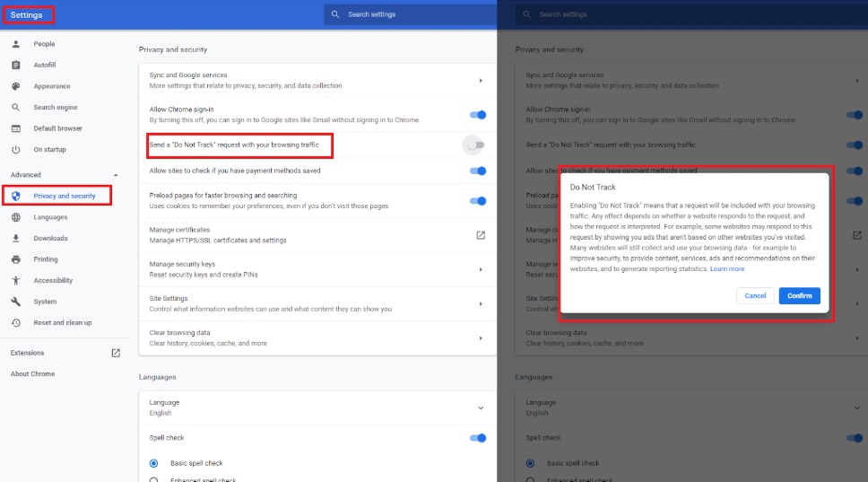Open the Learn more link in dialog
Viewport: 868px width, 482px height.
pyautogui.click(x=727, y=268)
